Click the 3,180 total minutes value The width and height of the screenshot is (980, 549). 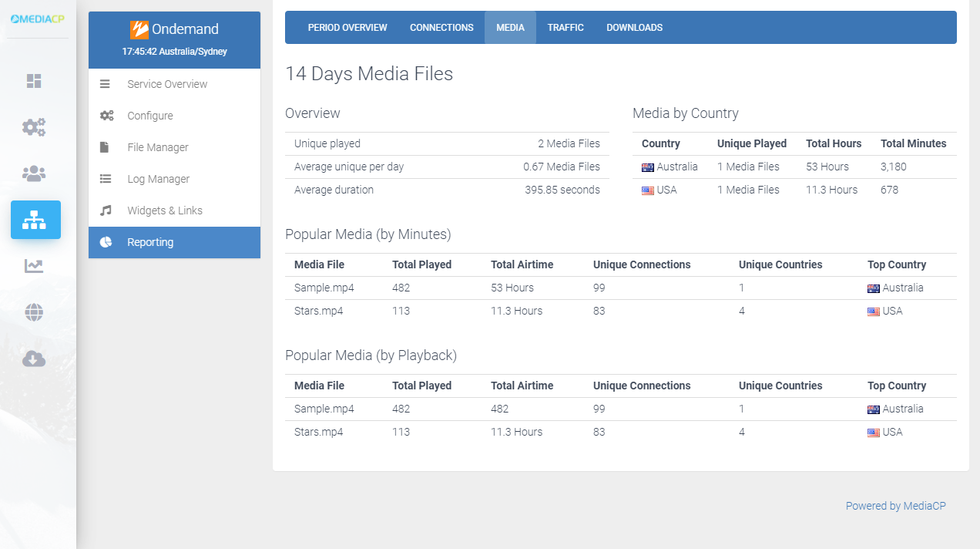point(894,167)
